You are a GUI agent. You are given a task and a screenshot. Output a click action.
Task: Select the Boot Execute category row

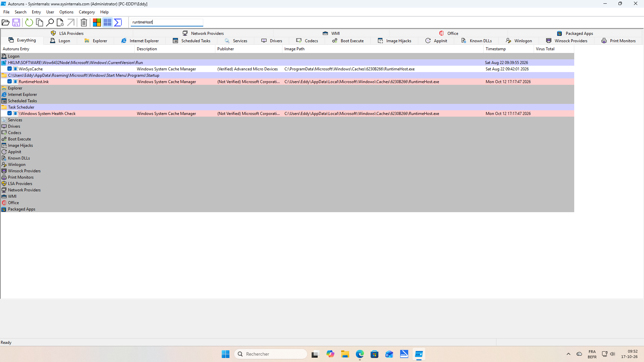click(x=287, y=139)
